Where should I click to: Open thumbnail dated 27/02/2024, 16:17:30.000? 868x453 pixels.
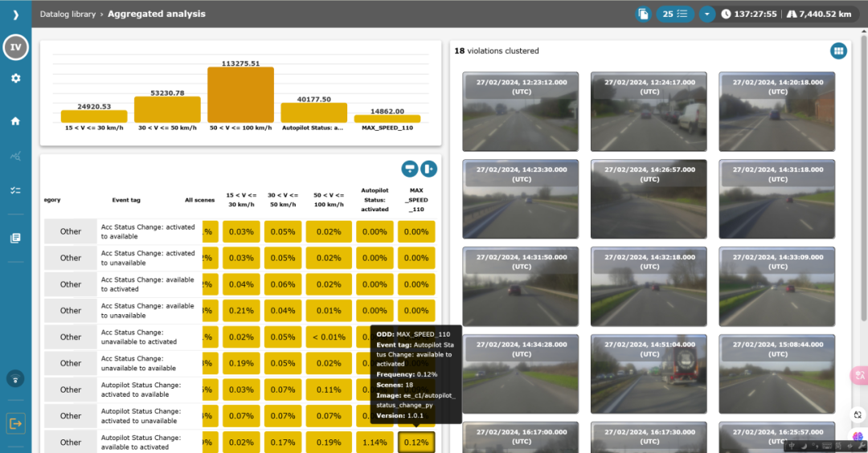tap(649, 438)
